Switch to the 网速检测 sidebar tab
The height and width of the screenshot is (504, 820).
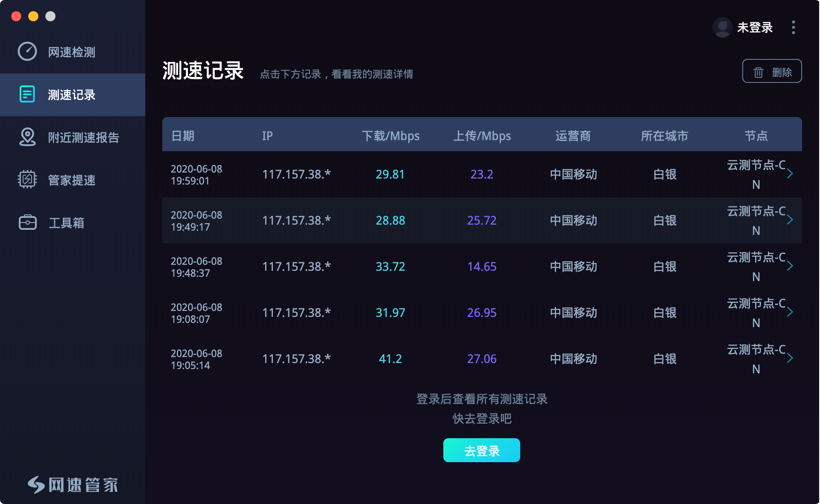[71, 52]
